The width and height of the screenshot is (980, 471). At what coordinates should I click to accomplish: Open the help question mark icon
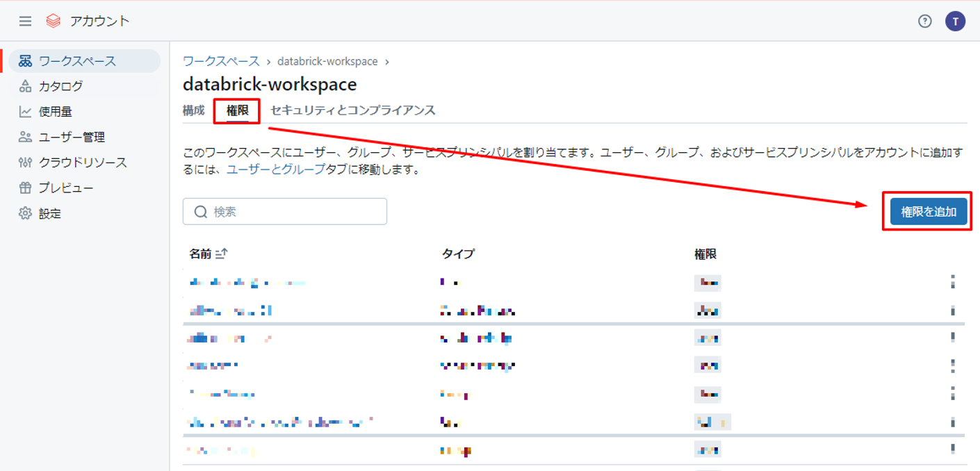924,21
